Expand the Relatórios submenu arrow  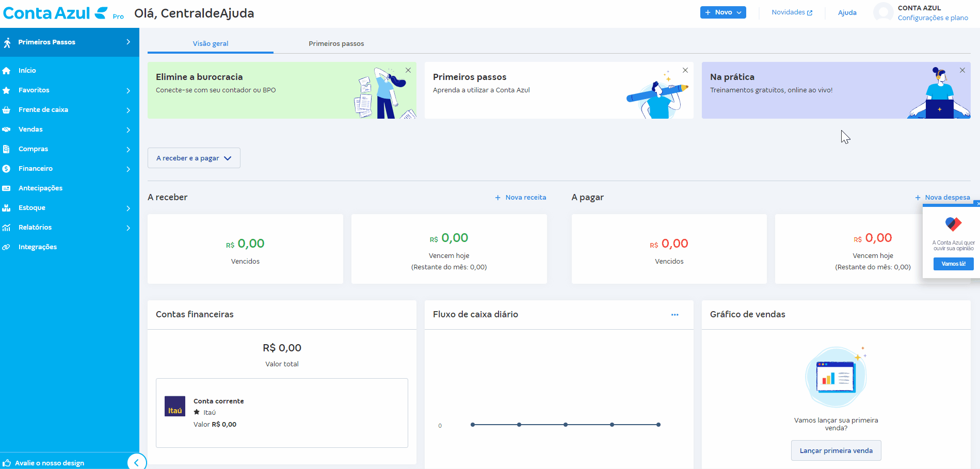point(128,228)
